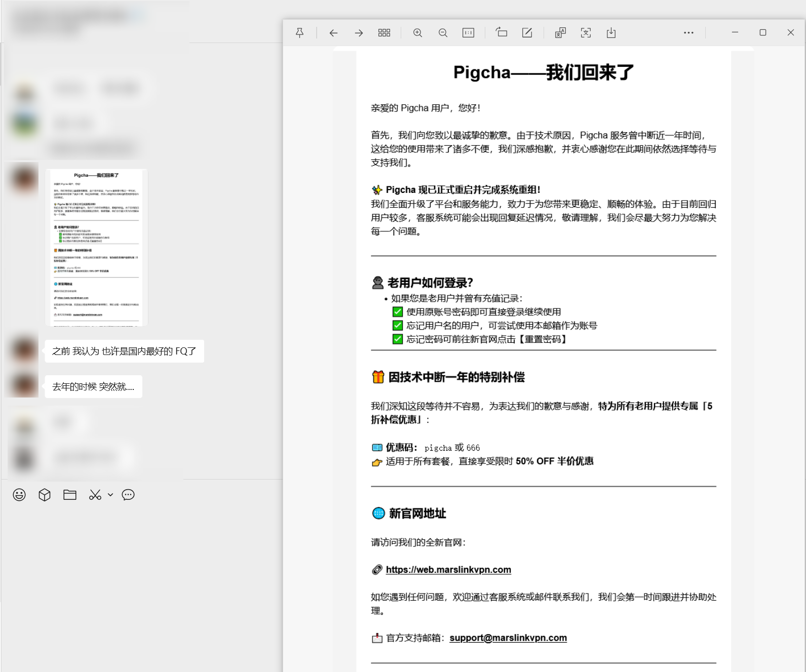Show image at original 1:1 size

468,33
